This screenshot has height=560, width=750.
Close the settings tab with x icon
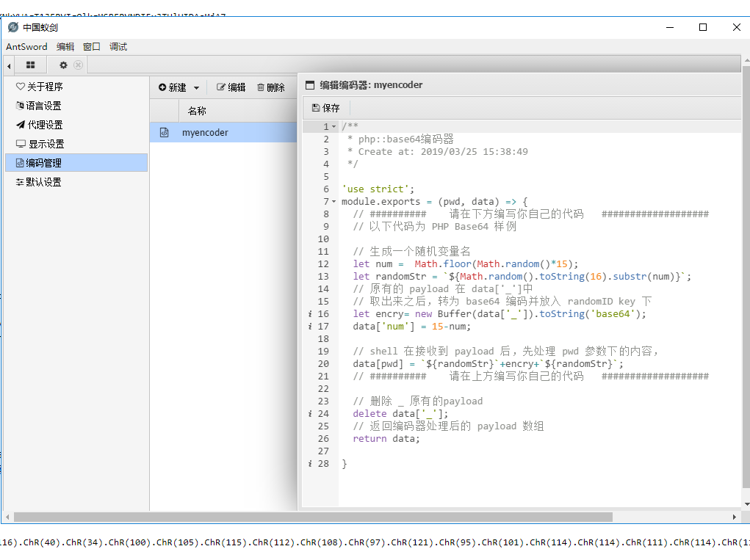[x=79, y=65]
